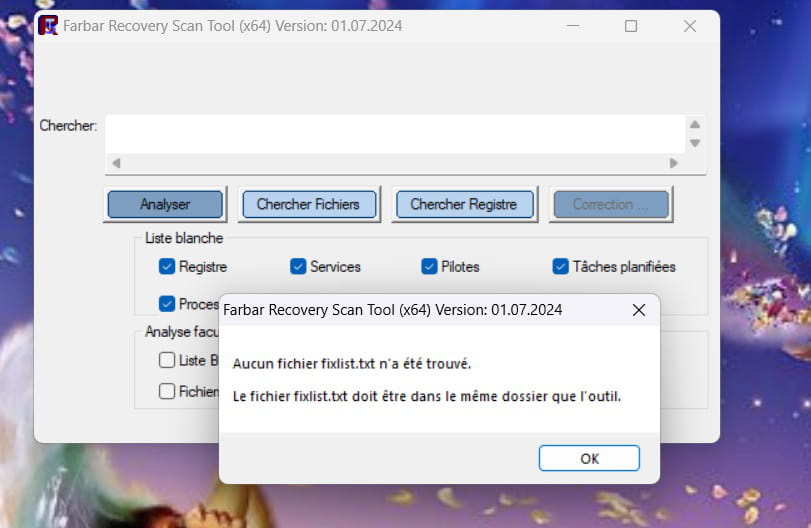Enable the Fichiers optional scan checkbox

pos(167,391)
